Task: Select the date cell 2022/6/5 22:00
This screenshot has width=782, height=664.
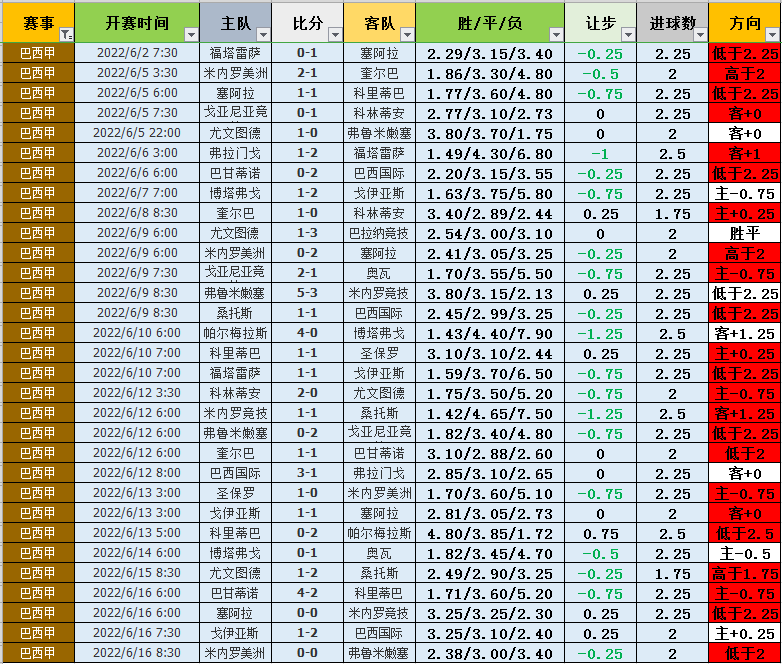Action: click(137, 133)
